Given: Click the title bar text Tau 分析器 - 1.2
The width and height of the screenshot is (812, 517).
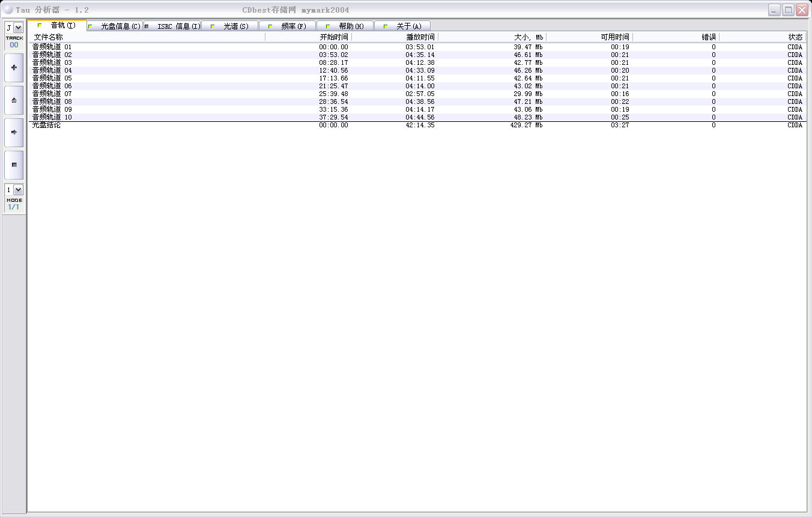Looking at the screenshot, I should tap(52, 10).
